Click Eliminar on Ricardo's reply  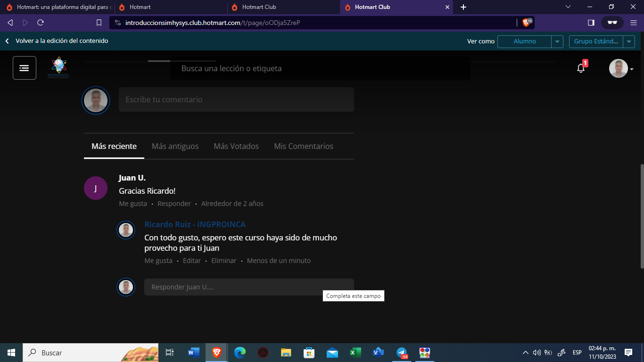tap(224, 261)
